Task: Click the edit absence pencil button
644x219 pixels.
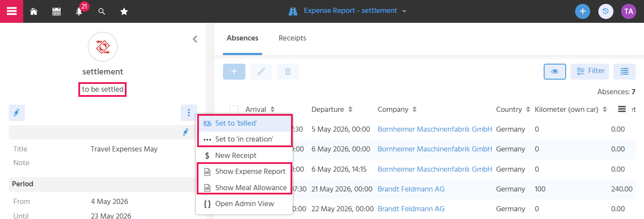Action: coord(261,71)
